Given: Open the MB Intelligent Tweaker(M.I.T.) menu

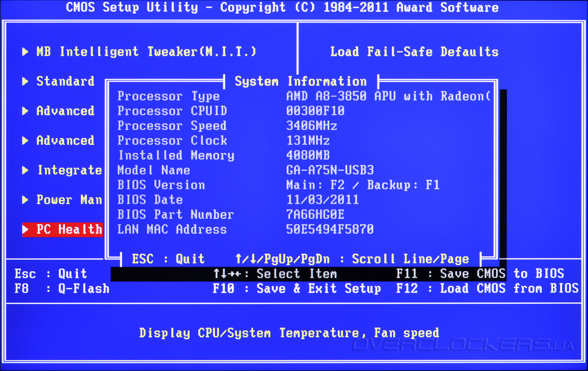Looking at the screenshot, I should click(x=146, y=52).
